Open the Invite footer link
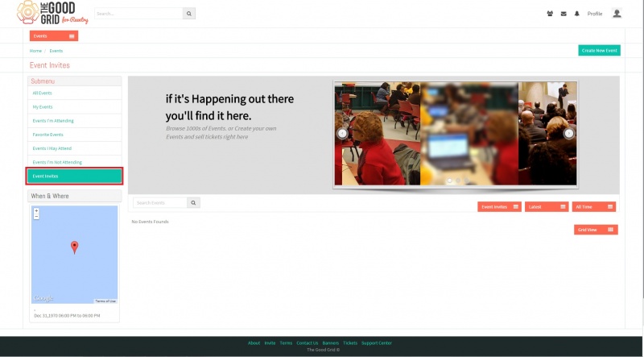 pyautogui.click(x=270, y=343)
